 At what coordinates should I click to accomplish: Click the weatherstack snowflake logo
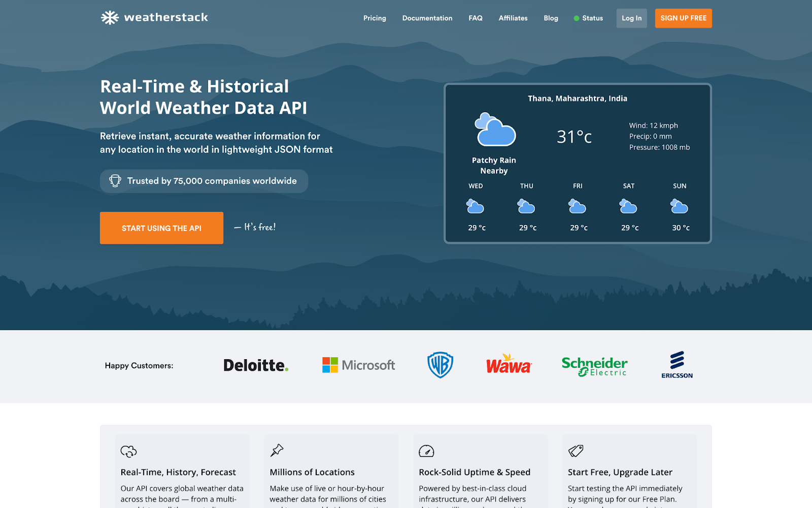tap(111, 17)
